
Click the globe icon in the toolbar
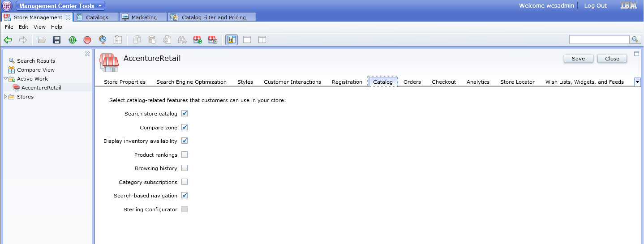[103, 40]
